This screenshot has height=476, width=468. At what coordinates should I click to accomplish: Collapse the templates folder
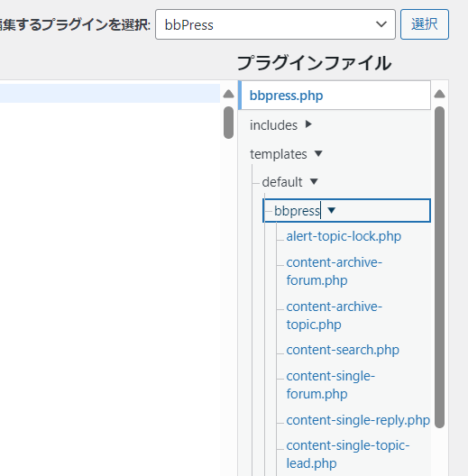[286, 154]
